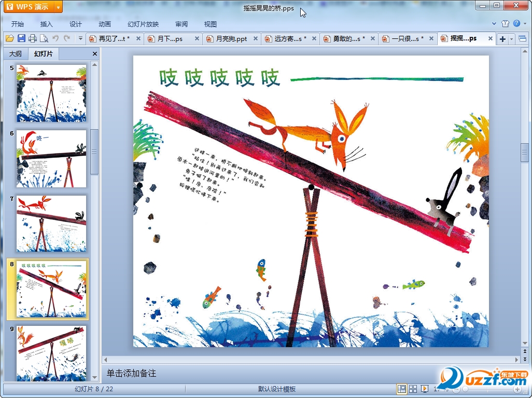Open Print Preview with the magnifier page icon
Screen dimensions: 532x398
44,38
